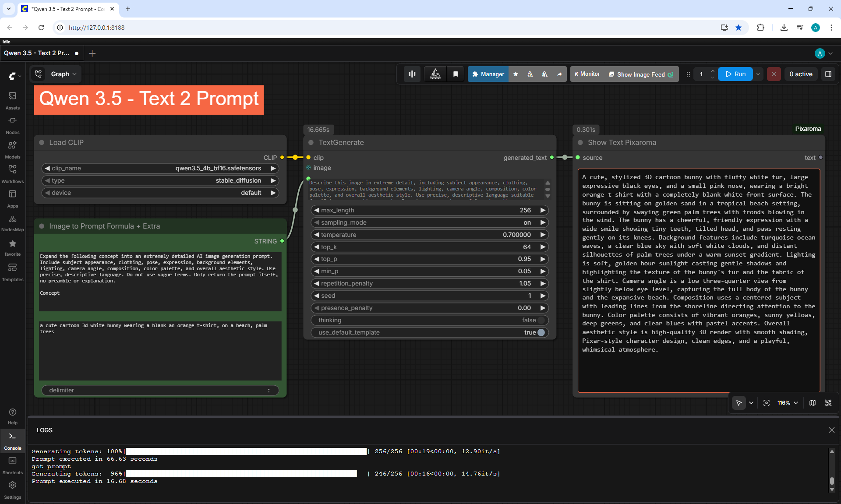Click the concept prompt text field about bunny

[160, 350]
